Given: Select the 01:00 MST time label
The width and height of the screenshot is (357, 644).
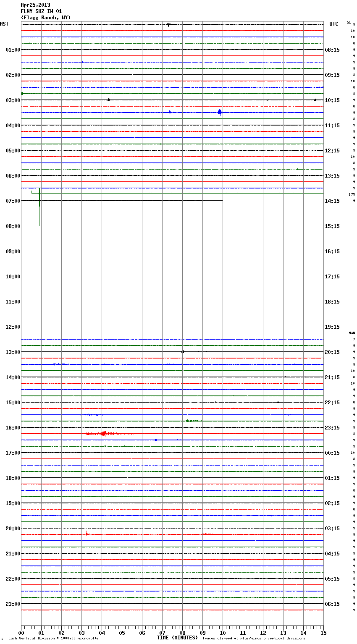Looking at the screenshot, I should click(13, 50).
